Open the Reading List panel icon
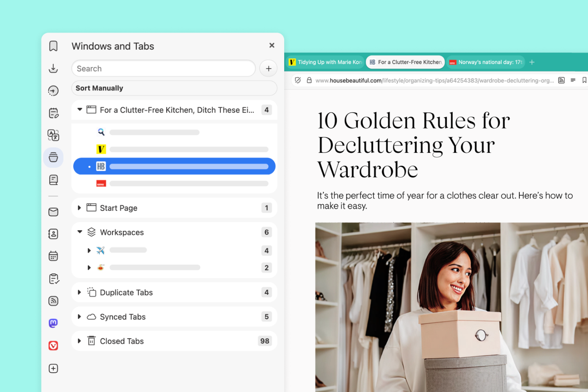 tap(53, 180)
